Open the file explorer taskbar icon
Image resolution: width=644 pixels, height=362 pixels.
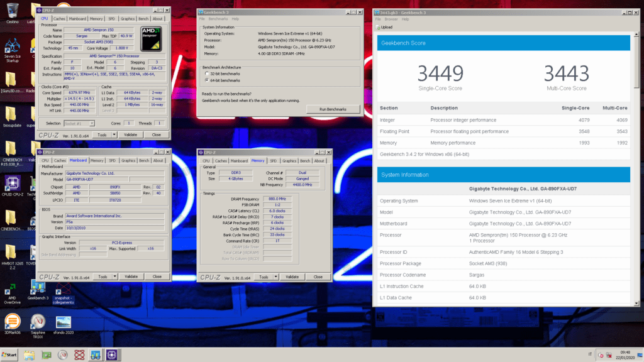tap(29, 355)
